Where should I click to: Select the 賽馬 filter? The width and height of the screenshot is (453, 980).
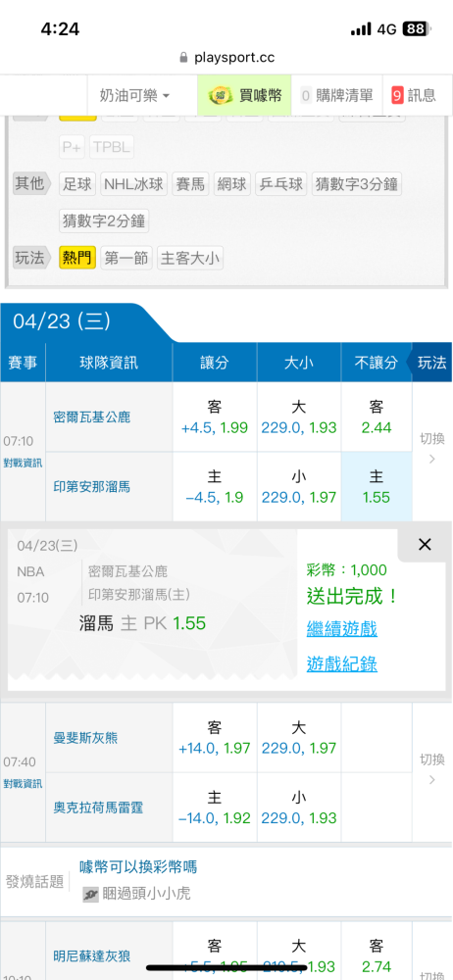pyautogui.click(x=191, y=184)
